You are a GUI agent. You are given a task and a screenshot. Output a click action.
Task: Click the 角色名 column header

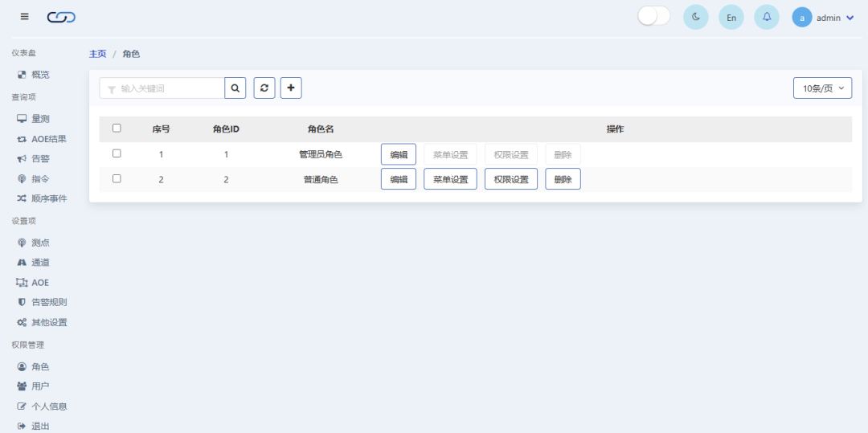(321, 129)
